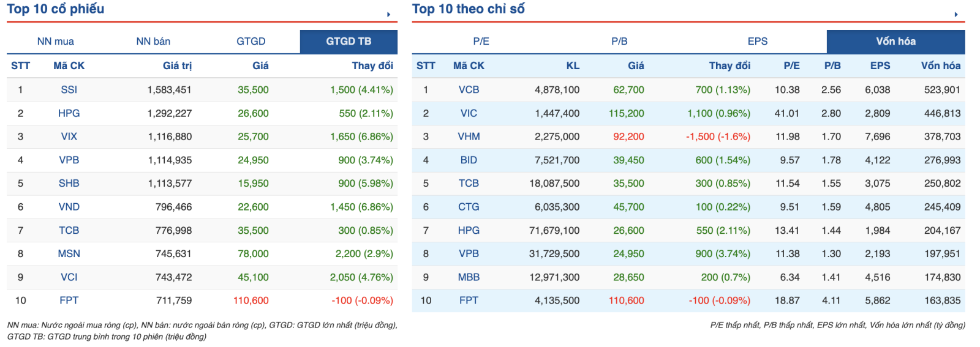Select FPT EPS value 5,862
This screenshot has width=980, height=347.
[878, 300]
